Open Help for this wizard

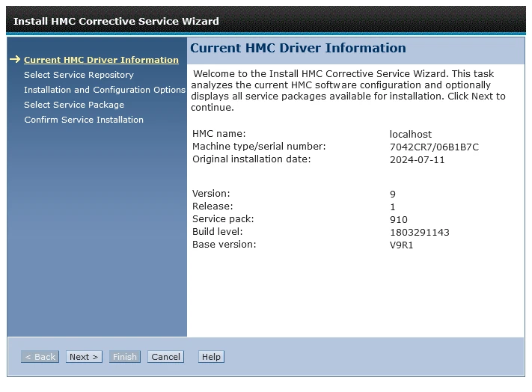pos(211,357)
